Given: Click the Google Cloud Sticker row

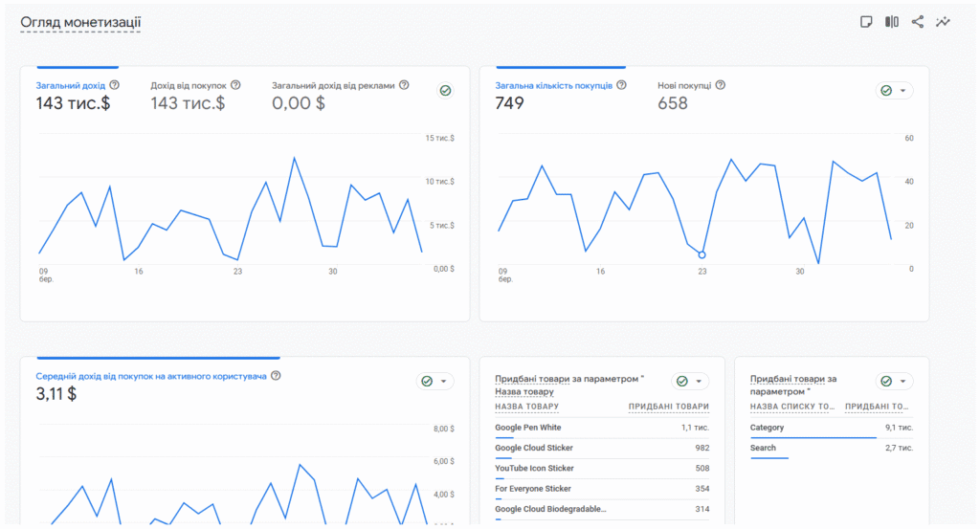Looking at the screenshot, I should 602,448.
